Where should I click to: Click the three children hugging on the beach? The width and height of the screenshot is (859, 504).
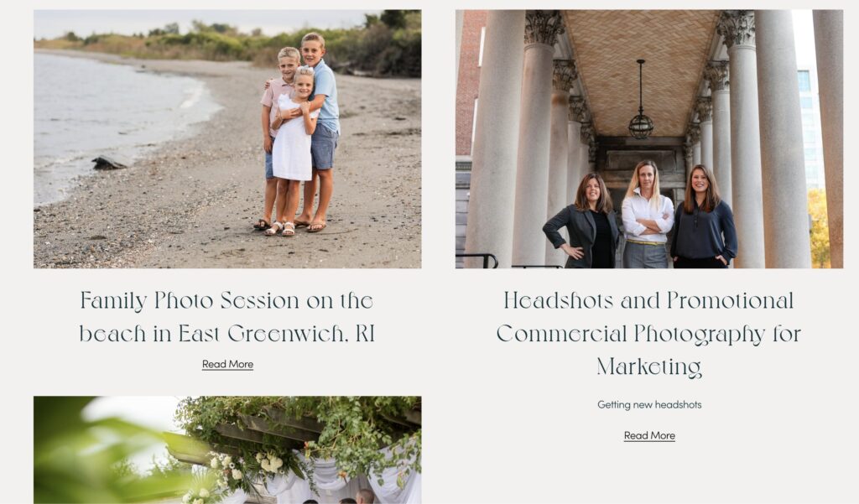[299, 133]
